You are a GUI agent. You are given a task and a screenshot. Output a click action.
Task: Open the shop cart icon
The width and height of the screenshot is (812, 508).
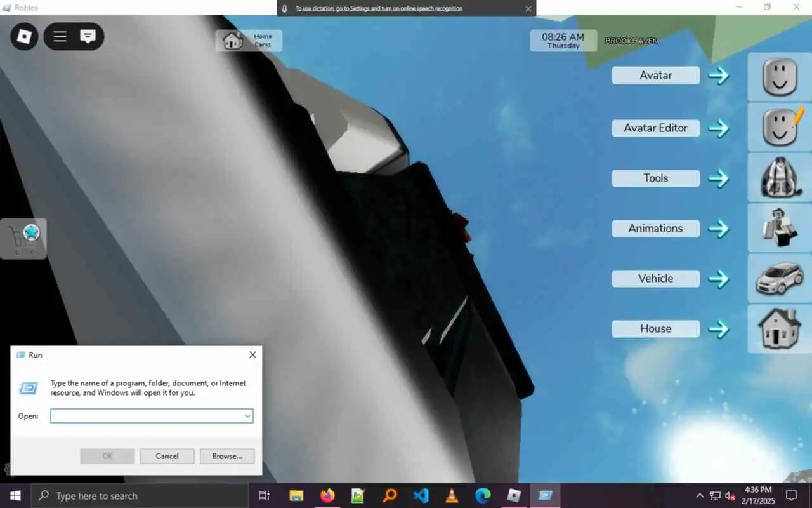point(23,238)
